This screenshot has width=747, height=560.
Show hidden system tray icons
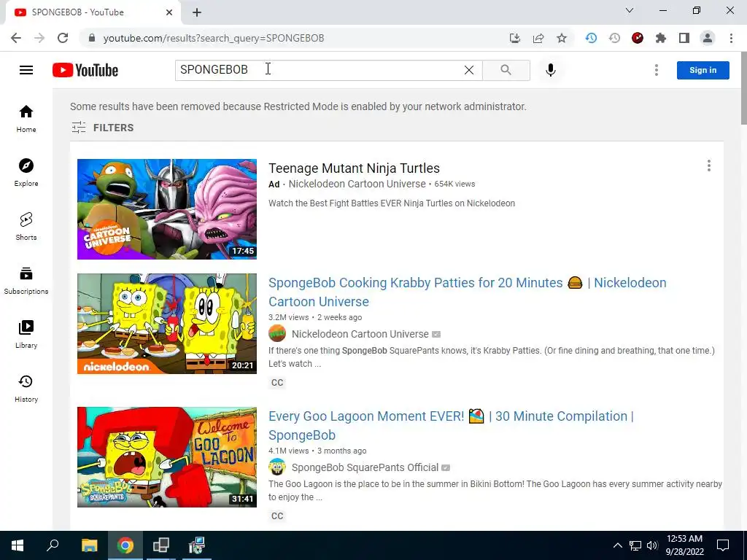617,545
